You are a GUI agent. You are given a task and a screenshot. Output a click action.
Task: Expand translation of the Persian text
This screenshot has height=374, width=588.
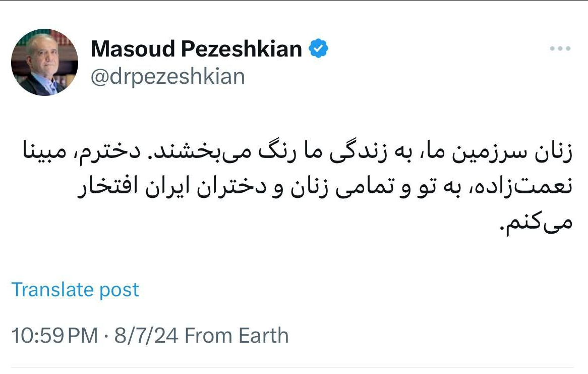tap(77, 290)
